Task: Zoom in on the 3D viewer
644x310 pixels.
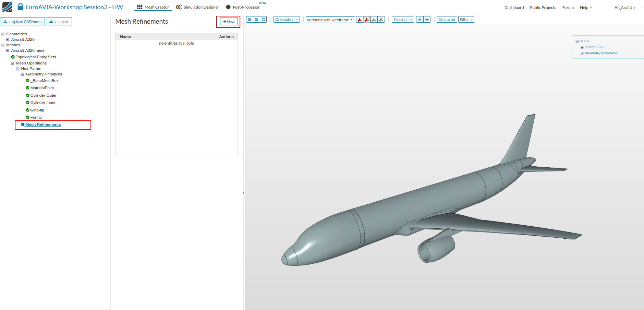Action: [250, 20]
